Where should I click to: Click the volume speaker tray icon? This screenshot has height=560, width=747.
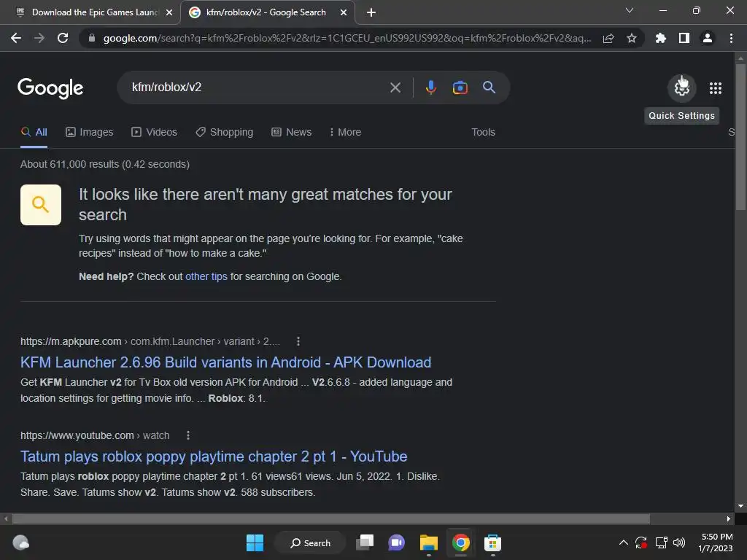coord(679,542)
